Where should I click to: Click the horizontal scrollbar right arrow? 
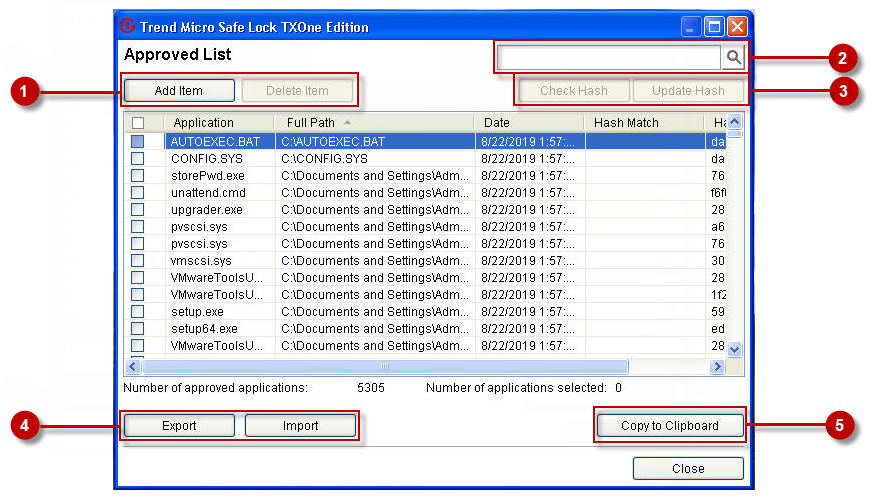coord(716,367)
